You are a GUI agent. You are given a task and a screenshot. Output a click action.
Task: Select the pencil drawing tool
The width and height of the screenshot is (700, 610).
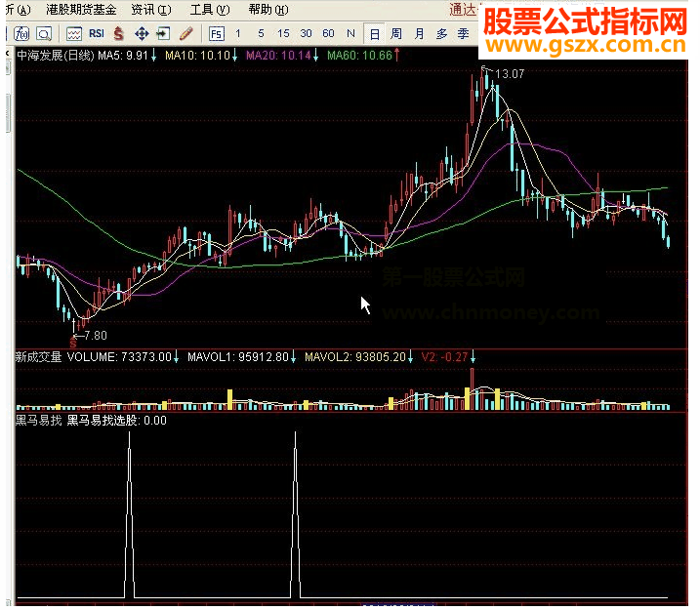[x=185, y=33]
